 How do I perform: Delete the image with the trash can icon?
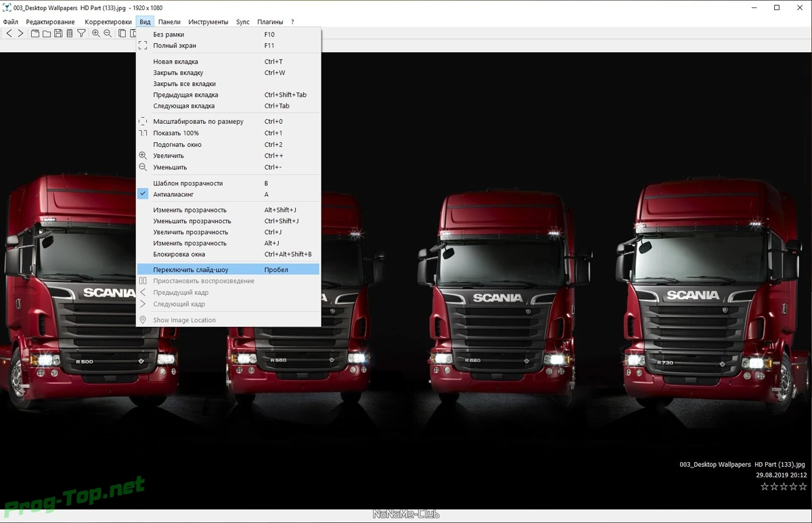pos(69,33)
